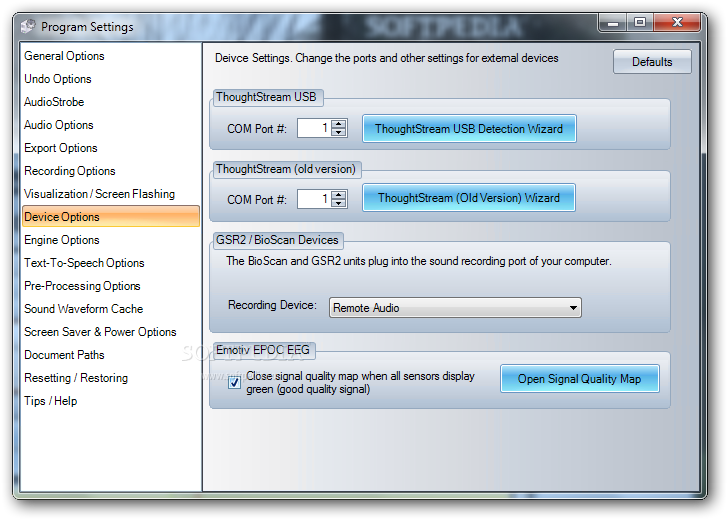Go to Text-To-Speech Options

(84, 263)
